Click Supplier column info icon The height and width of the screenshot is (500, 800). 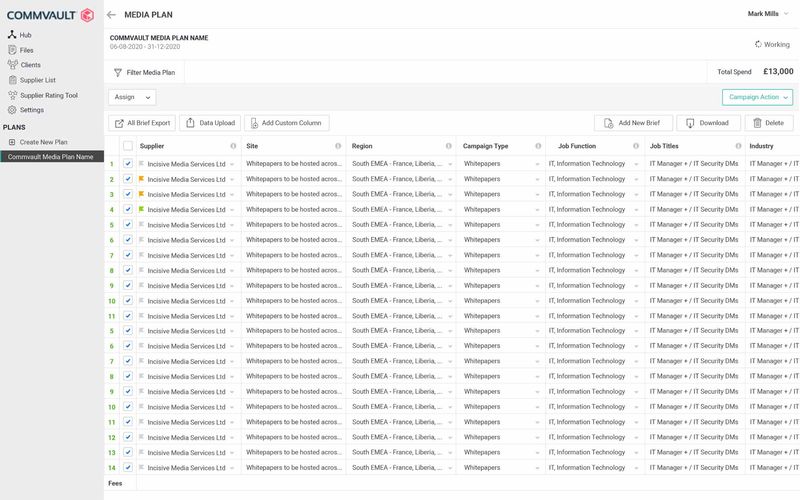(x=233, y=146)
